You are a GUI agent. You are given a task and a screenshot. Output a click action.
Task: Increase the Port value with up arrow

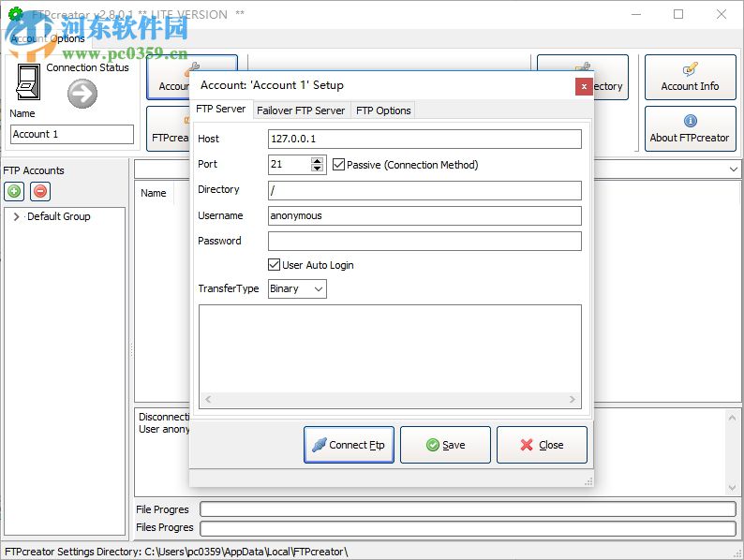pyautogui.click(x=318, y=161)
